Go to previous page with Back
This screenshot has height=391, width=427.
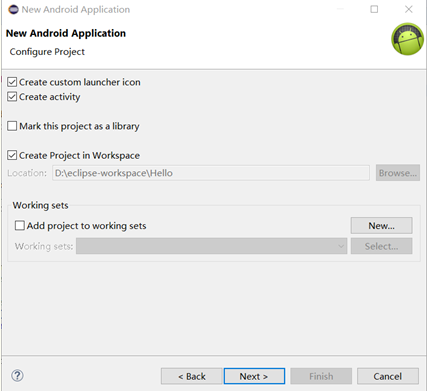point(192,376)
